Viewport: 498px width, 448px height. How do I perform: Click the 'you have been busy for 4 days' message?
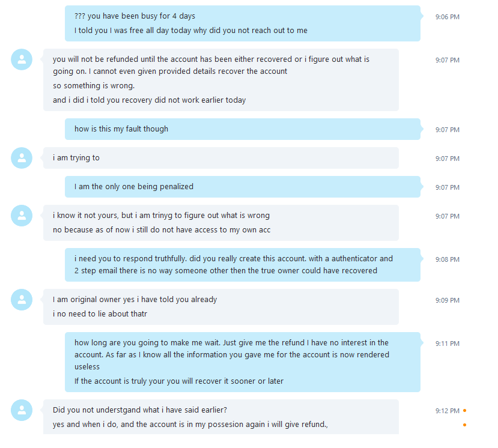pos(242,16)
